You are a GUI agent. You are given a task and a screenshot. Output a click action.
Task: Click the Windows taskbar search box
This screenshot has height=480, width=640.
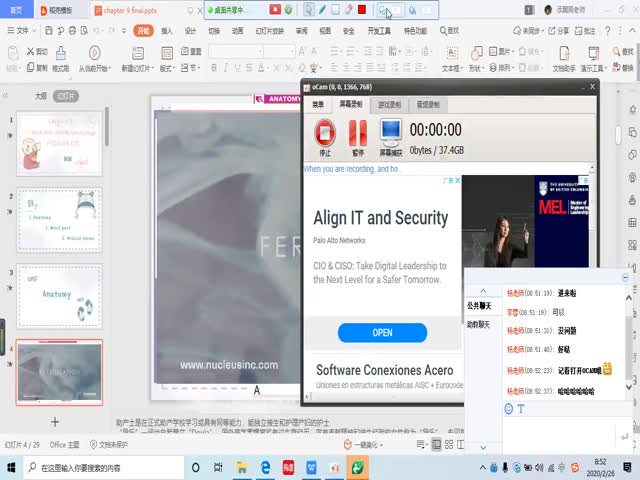click(x=104, y=468)
